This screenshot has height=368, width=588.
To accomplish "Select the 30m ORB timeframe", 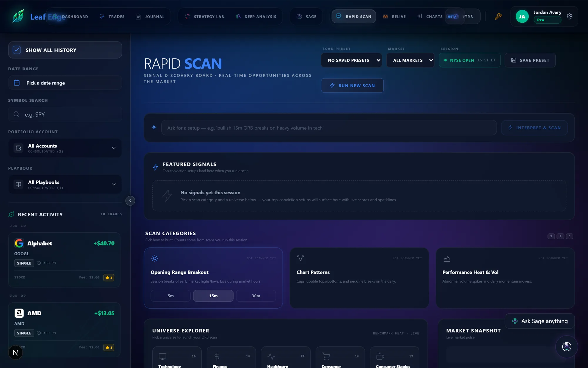I will [x=256, y=296].
